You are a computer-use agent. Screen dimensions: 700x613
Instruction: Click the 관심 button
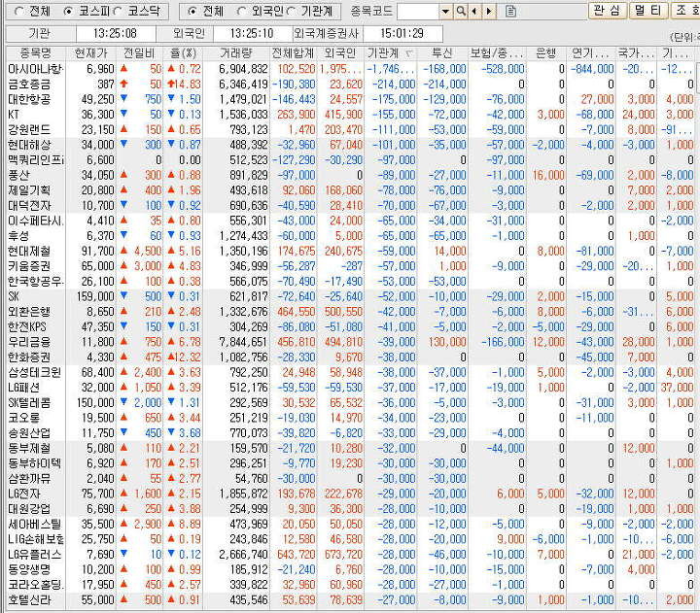pyautogui.click(x=608, y=11)
